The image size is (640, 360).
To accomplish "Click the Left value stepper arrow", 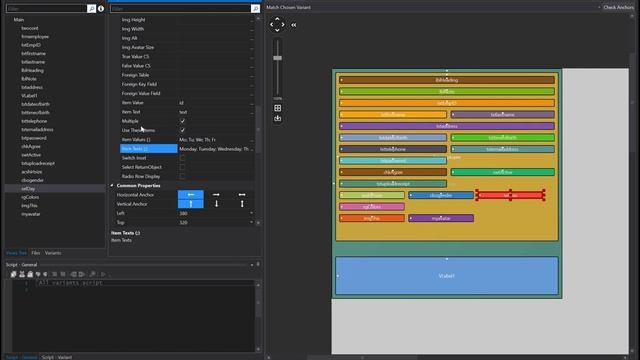I will coord(251,213).
